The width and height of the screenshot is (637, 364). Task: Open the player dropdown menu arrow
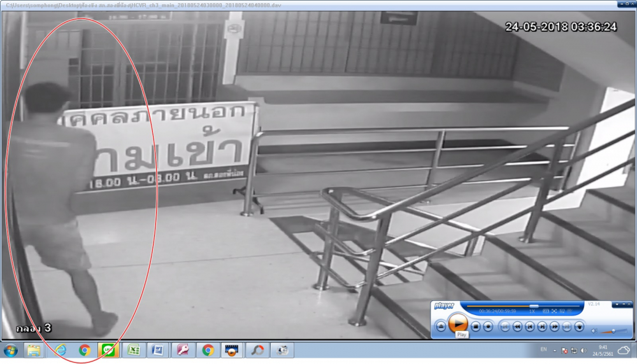pyautogui.click(x=617, y=304)
